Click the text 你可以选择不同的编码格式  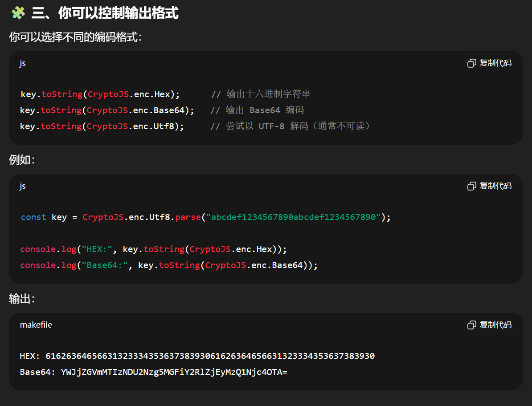click(x=75, y=37)
